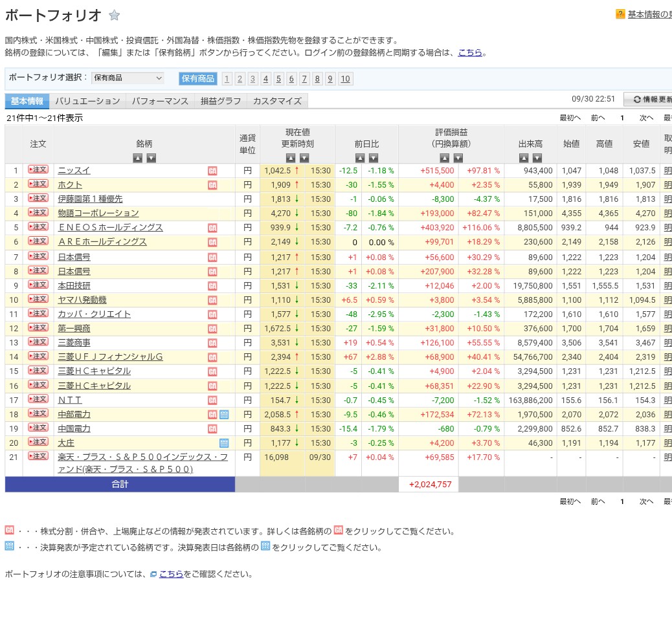Sort 現在値 column descending with down arrow
The image size is (672, 625).
(304, 158)
